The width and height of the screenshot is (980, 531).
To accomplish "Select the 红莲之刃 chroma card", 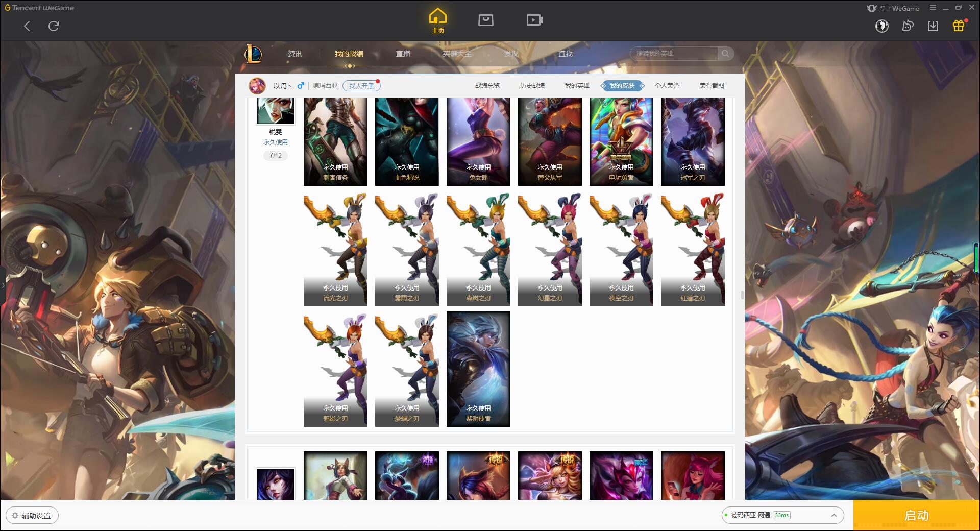I will pyautogui.click(x=693, y=249).
